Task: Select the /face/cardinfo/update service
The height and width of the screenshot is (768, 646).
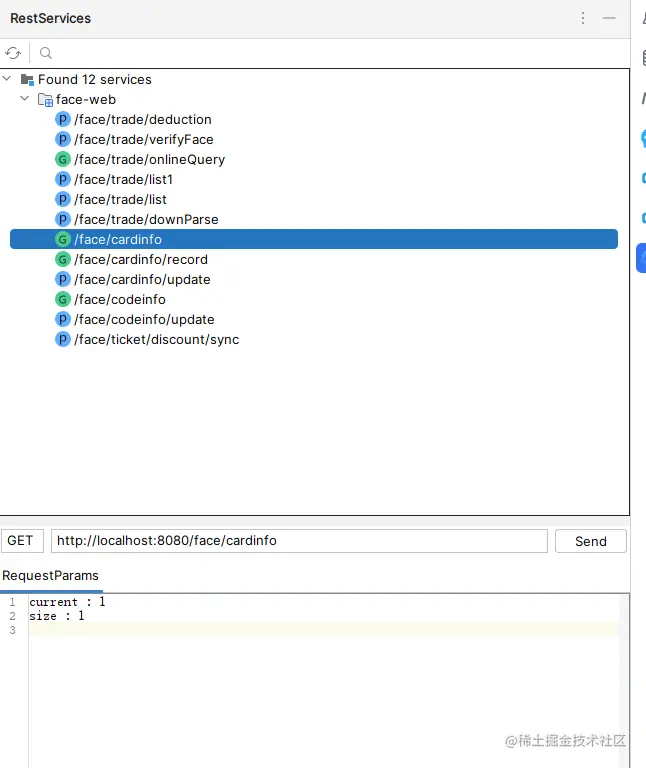Action: pyautogui.click(x=142, y=280)
